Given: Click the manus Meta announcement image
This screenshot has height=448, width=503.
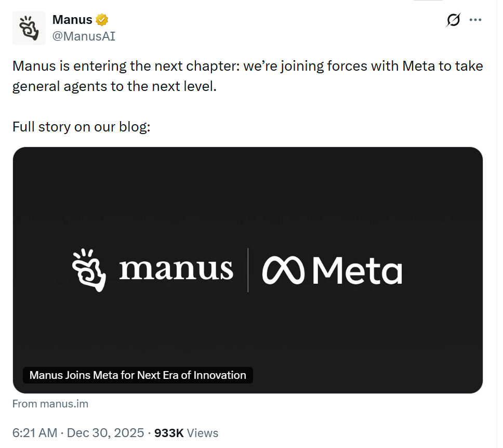Looking at the screenshot, I should tap(248, 269).
